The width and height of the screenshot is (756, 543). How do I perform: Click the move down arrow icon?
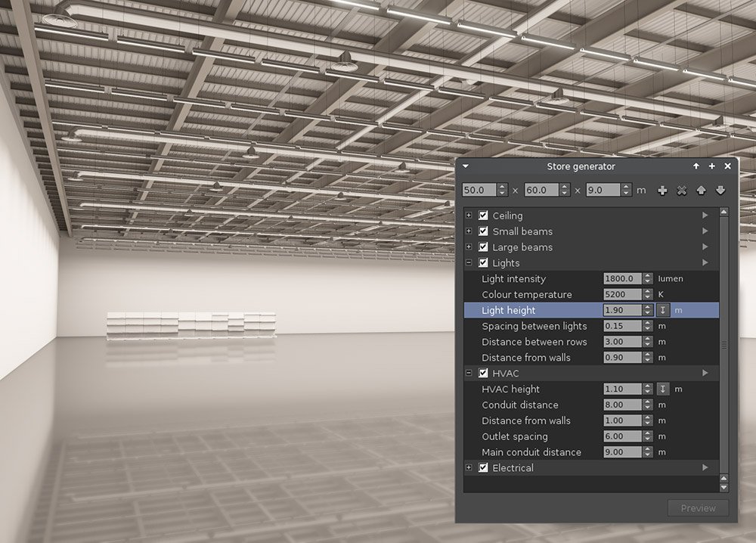(x=720, y=191)
